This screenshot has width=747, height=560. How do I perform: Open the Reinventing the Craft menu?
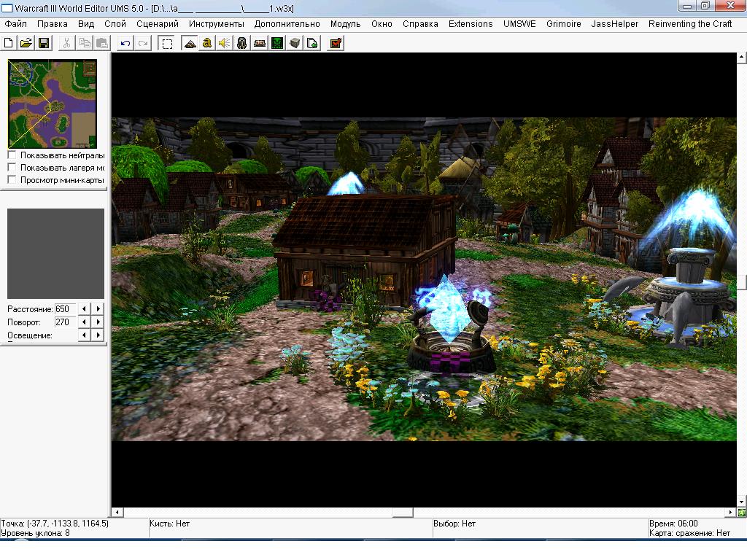coord(690,24)
